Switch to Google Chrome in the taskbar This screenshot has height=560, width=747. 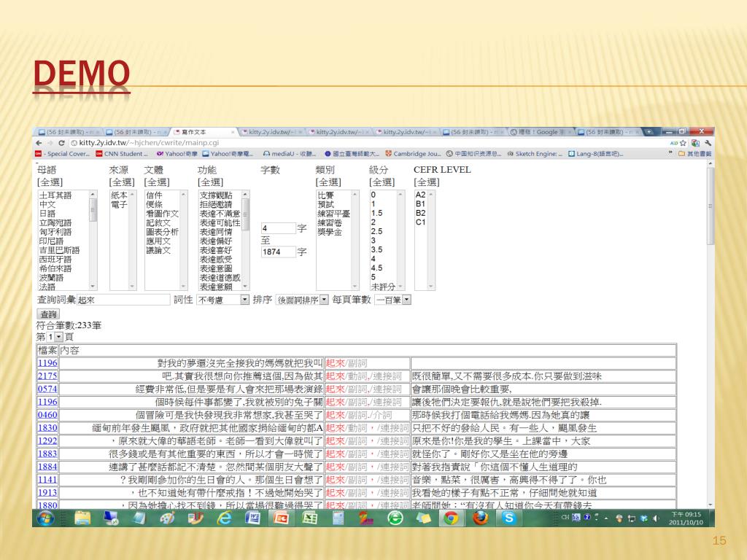pos(451,518)
